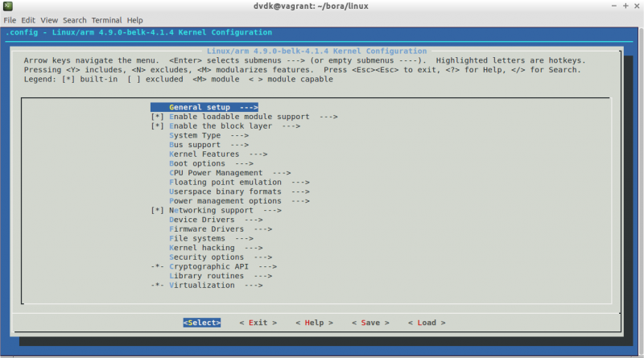Minimize the terminal window
This screenshot has height=358, width=644.
coord(613,6)
